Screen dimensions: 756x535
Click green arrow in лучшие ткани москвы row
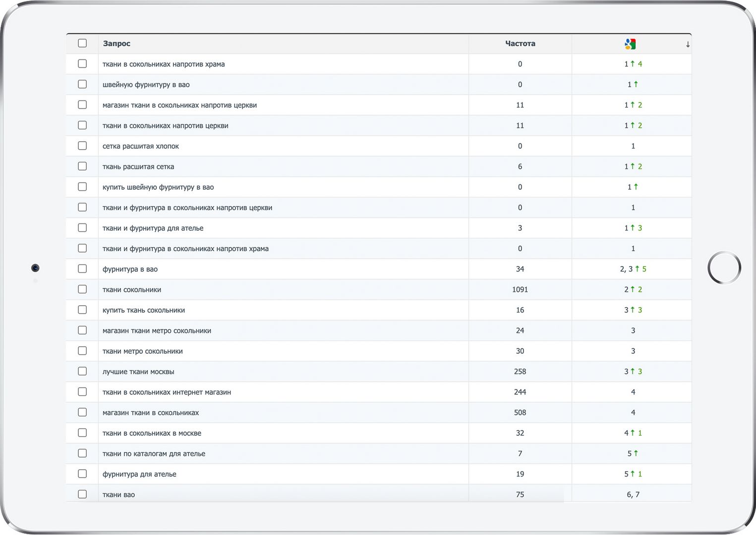click(633, 371)
